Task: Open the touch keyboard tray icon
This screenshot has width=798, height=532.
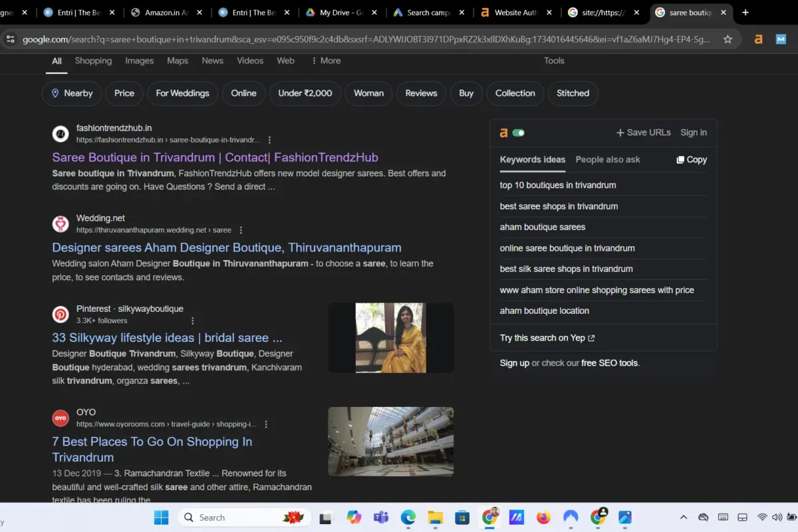Action: [x=723, y=517]
